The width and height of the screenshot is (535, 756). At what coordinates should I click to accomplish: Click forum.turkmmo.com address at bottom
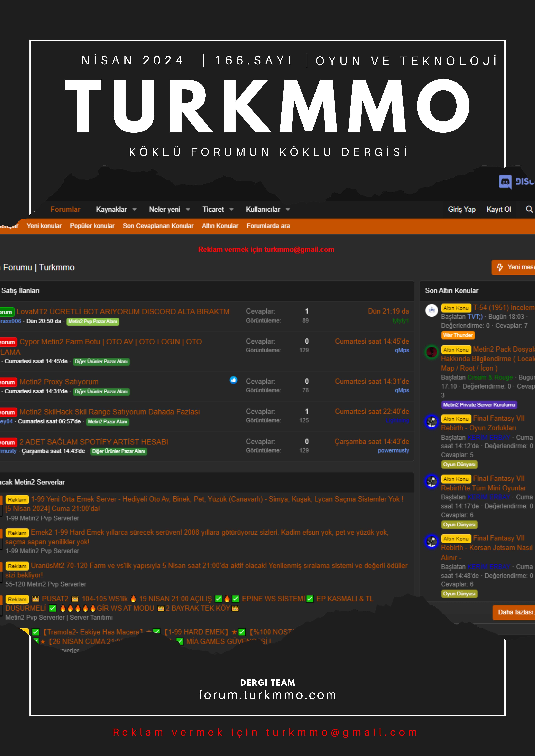[267, 695]
